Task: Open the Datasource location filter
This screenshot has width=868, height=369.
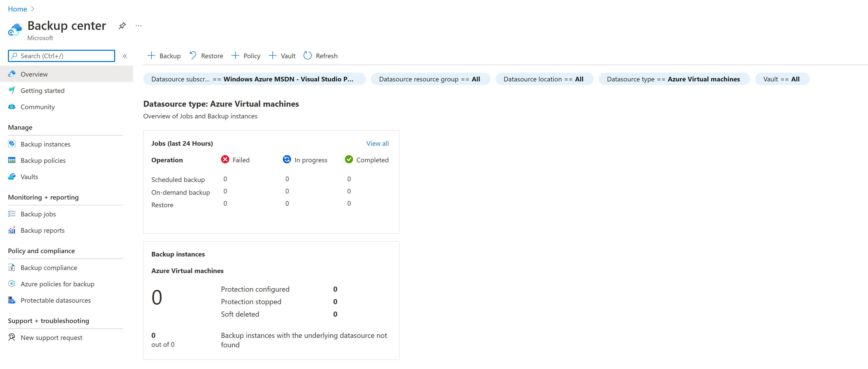Action: [x=544, y=79]
